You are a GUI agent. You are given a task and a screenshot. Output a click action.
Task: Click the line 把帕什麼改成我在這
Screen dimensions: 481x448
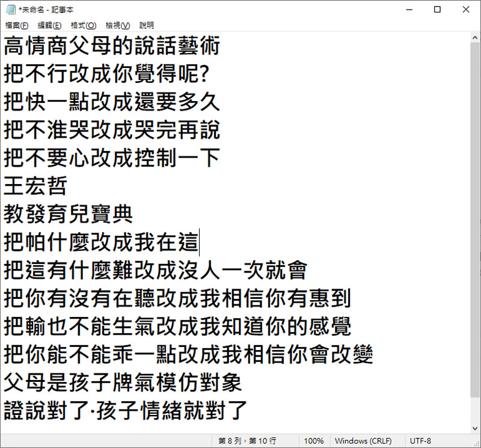point(101,242)
